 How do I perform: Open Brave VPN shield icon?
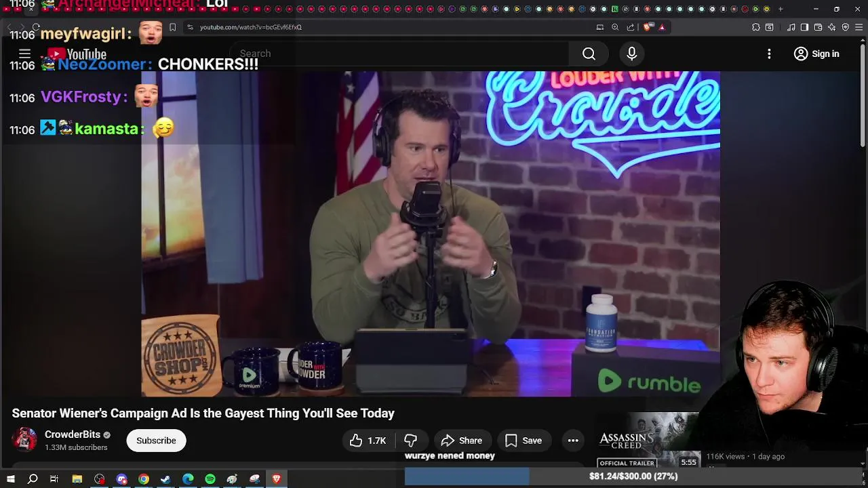click(846, 27)
